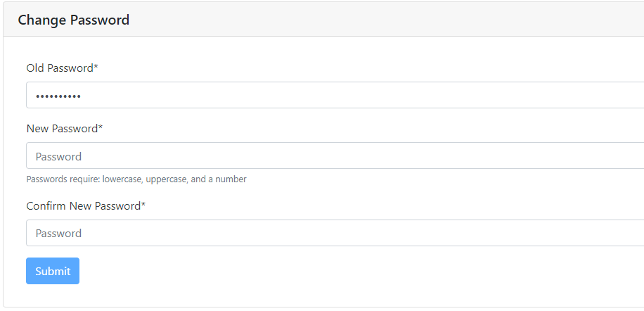This screenshot has height=311, width=644.
Task: Click the word "number" in password hint
Action: tap(232, 179)
